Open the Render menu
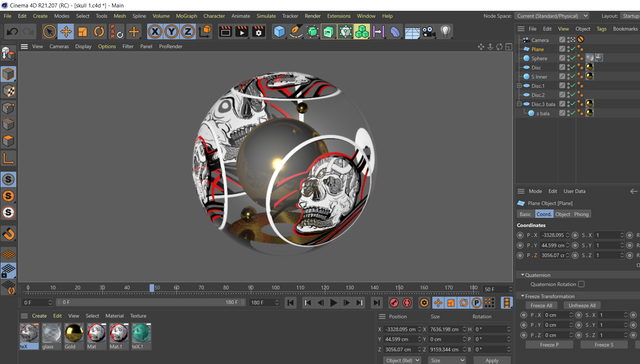 [x=312, y=16]
